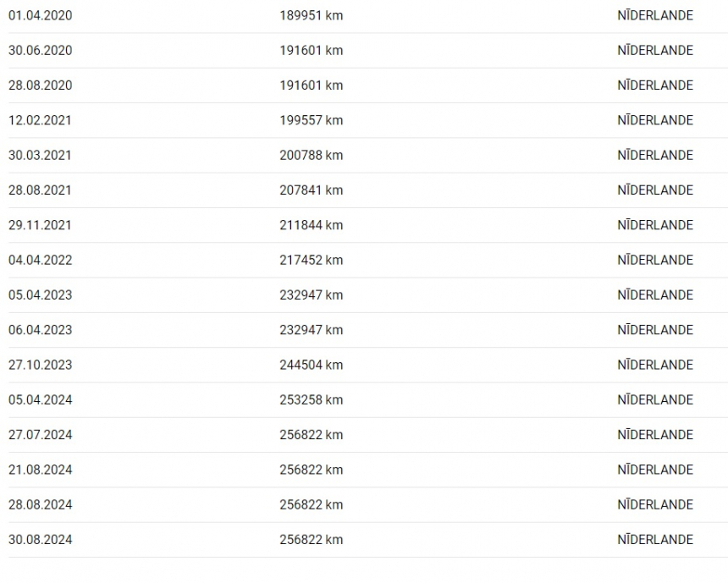Image resolution: width=728 pixels, height=583 pixels.
Task: Select the 211844 km mileage entry
Action: pos(311,225)
